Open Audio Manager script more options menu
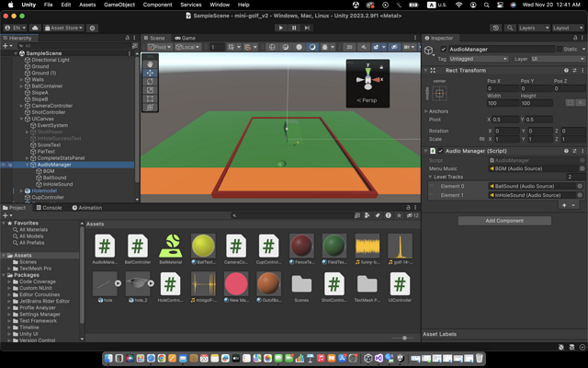Image resolution: width=588 pixels, height=368 pixels. [582, 151]
